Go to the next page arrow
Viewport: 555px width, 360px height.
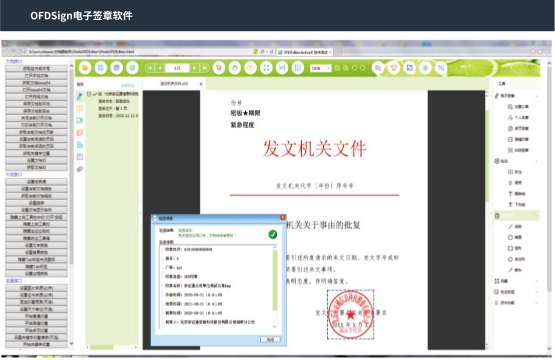(x=194, y=68)
